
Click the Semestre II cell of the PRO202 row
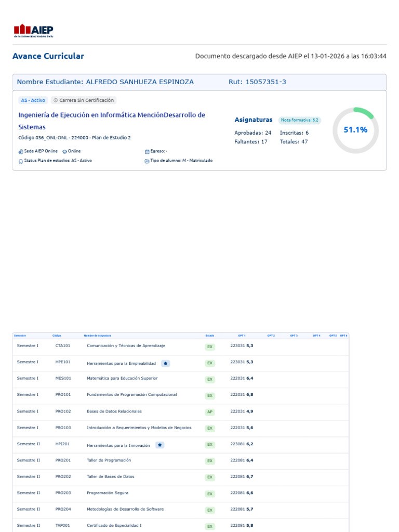pyautogui.click(x=29, y=477)
